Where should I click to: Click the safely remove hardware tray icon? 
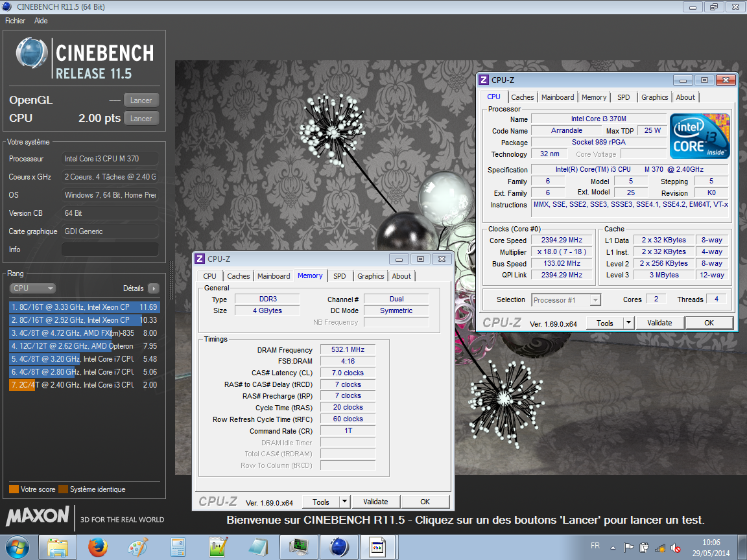(644, 548)
